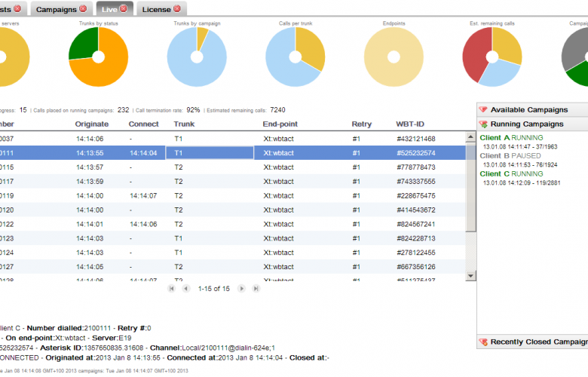Switch to the Live tab
Image resolution: width=588 pixels, height=377 pixels.
109,9
